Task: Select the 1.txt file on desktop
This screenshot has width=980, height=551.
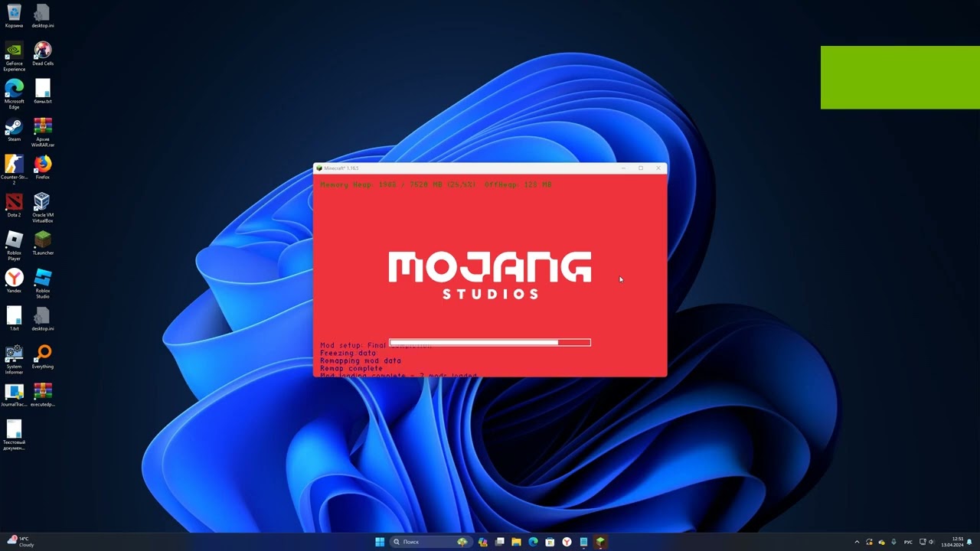Action: pos(14,319)
